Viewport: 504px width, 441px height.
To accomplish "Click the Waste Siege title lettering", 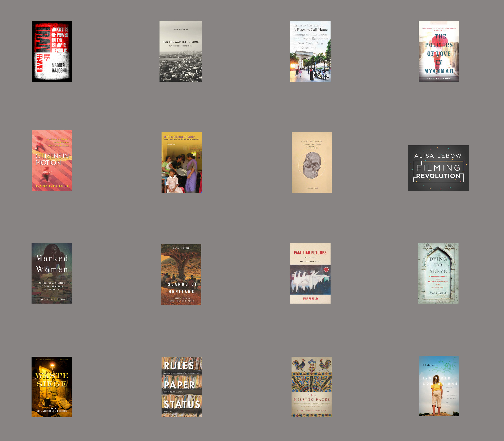I will point(52,380).
